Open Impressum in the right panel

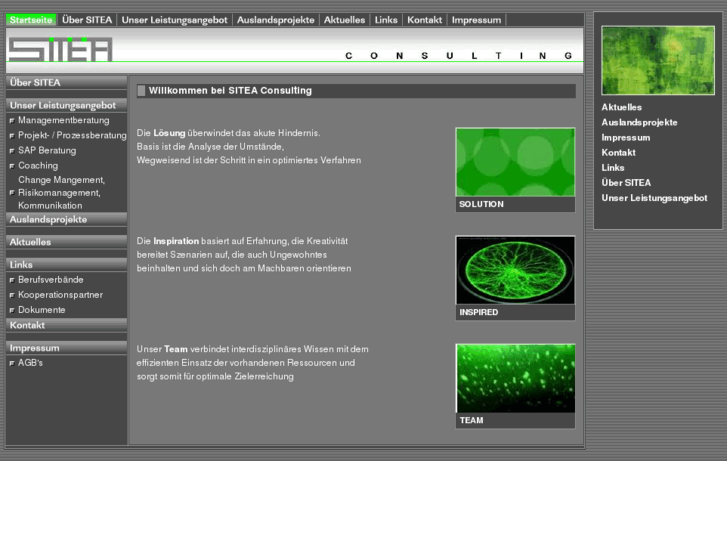coord(625,138)
